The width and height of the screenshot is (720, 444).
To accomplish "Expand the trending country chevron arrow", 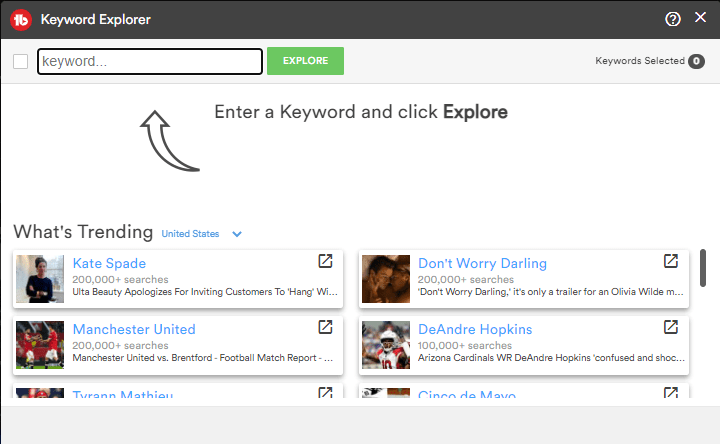I will 237,234.
